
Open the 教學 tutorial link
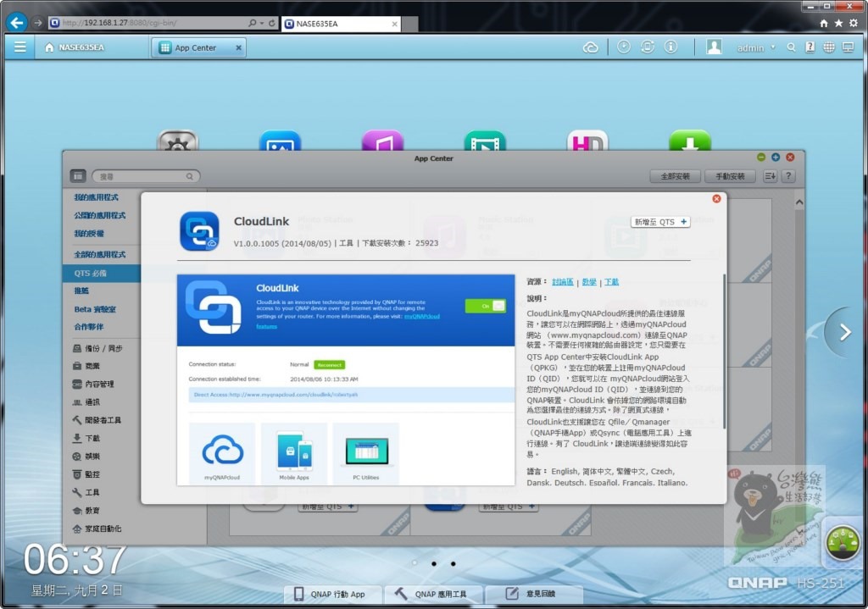(x=589, y=282)
